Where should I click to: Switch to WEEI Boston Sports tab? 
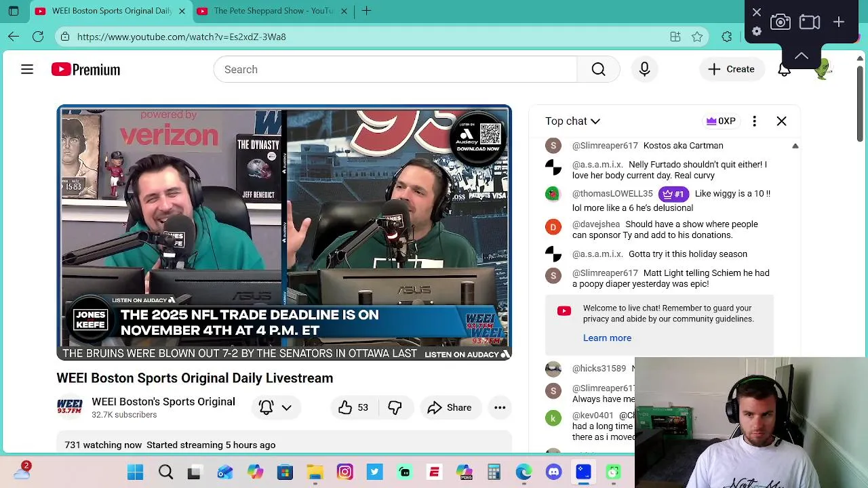[112, 11]
